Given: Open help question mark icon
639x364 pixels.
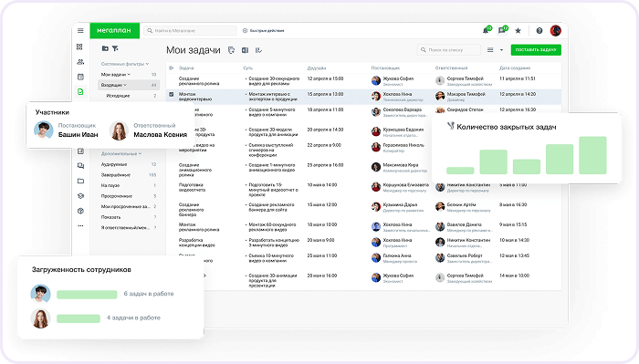Looking at the screenshot, I should click(x=539, y=30).
